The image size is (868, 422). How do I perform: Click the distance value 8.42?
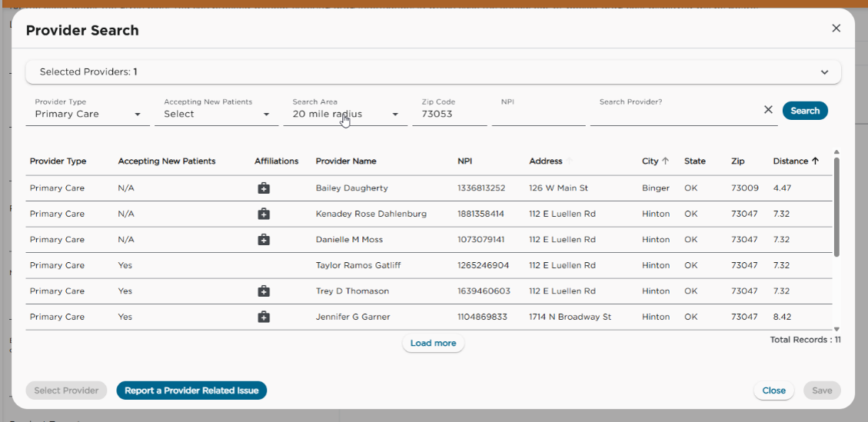pos(782,317)
